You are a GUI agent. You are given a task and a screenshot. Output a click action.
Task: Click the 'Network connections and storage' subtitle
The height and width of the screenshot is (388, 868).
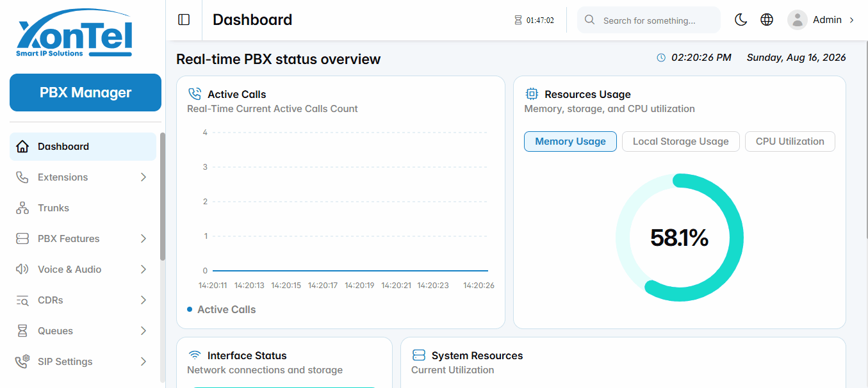[x=265, y=370]
